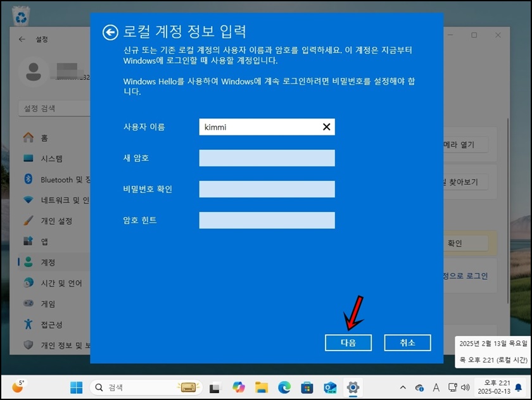The height and width of the screenshot is (400, 532).
Task: Launch Microsoft Edge from taskbar
Action: pyautogui.click(x=284, y=387)
